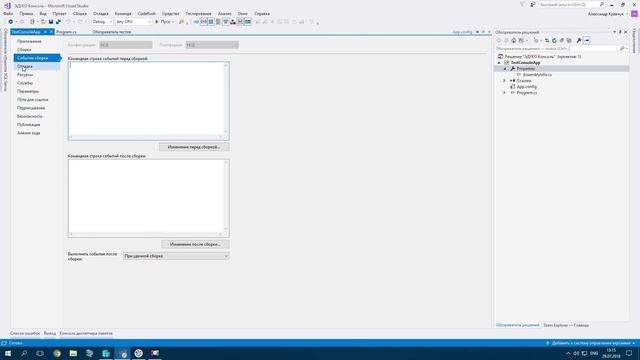Click the Save All icon in the toolbar

coord(58,22)
